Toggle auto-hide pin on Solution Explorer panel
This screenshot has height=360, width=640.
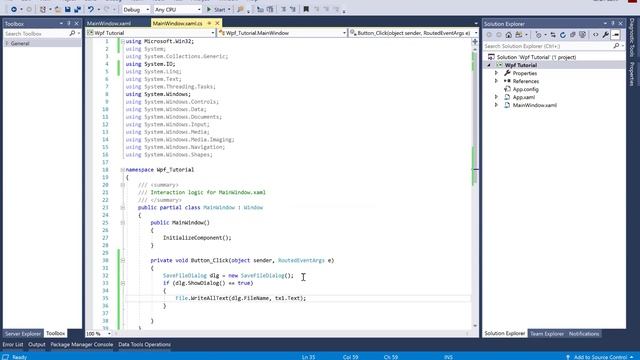(613, 24)
